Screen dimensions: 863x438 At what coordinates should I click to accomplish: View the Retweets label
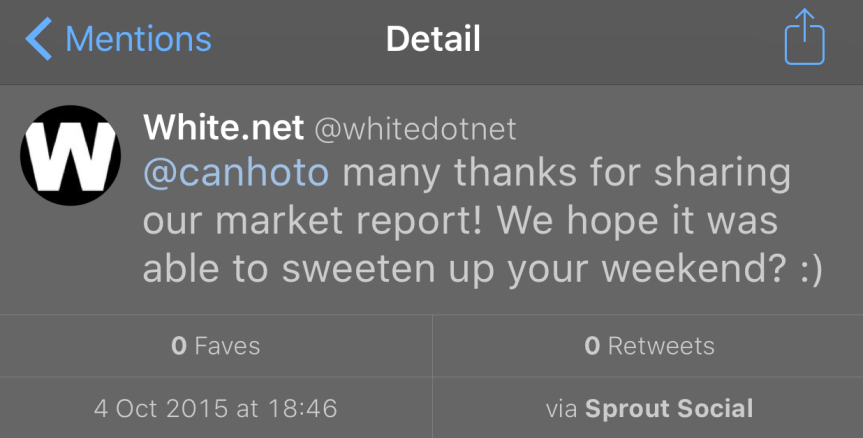coord(661,347)
